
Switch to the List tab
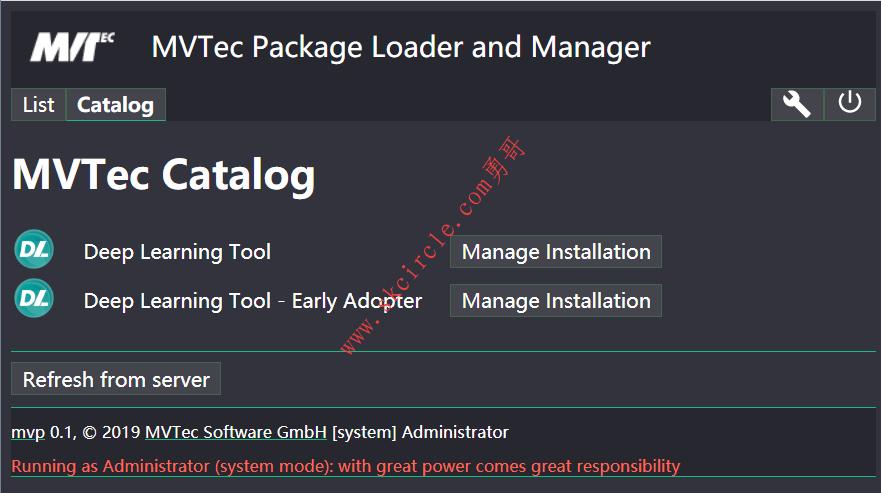(x=38, y=105)
